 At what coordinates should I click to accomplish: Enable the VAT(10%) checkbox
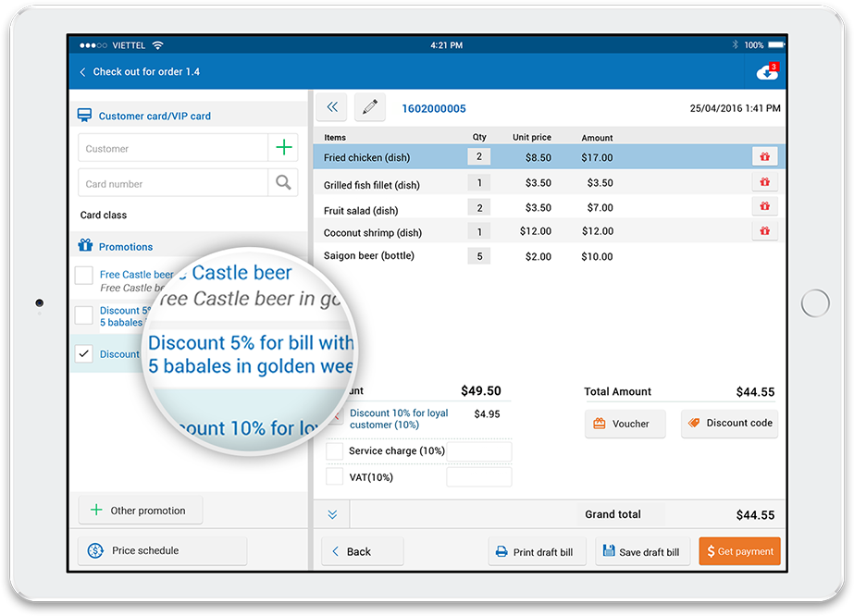pos(334,476)
